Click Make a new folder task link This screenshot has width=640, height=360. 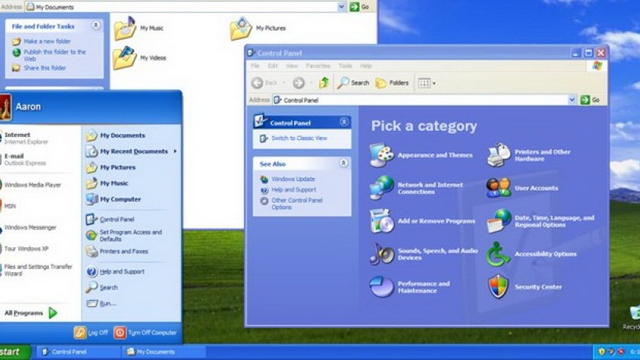[47, 41]
